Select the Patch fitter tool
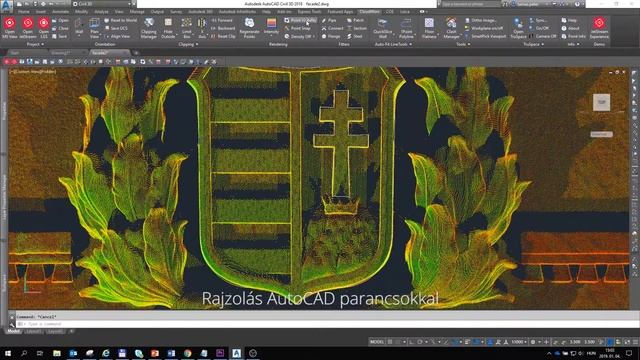 coord(355,20)
